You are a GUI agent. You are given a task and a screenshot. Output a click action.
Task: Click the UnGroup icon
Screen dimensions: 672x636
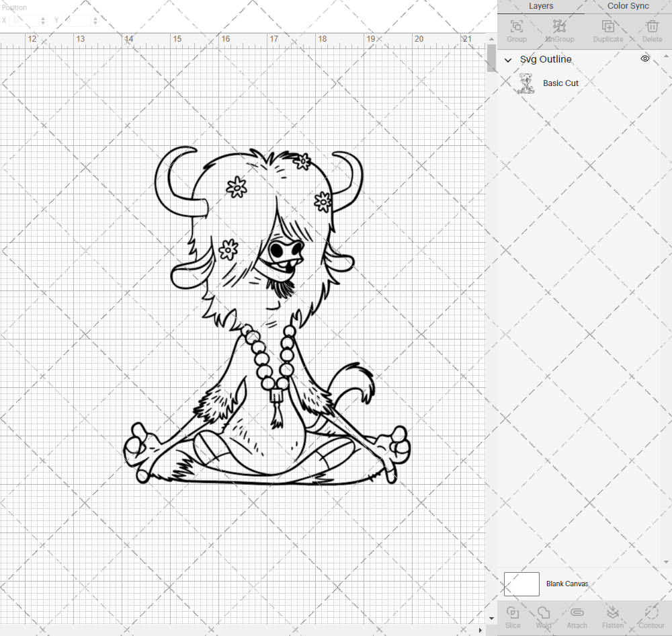pos(559,28)
